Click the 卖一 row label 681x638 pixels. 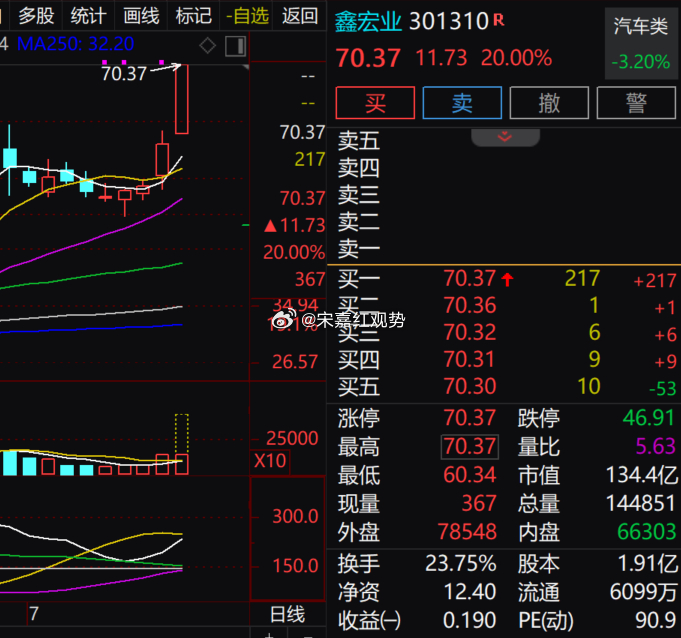tap(359, 249)
